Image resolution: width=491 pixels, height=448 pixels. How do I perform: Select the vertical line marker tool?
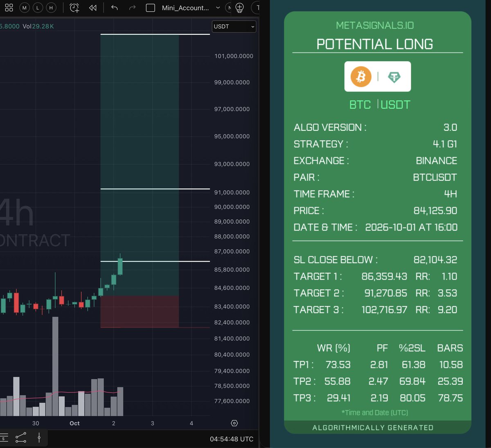click(x=39, y=438)
